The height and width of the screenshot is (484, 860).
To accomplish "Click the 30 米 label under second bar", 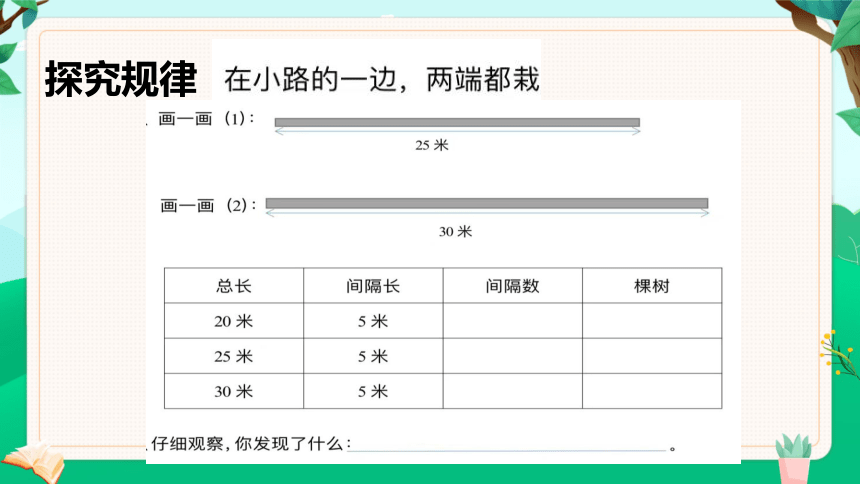I will pyautogui.click(x=455, y=232).
